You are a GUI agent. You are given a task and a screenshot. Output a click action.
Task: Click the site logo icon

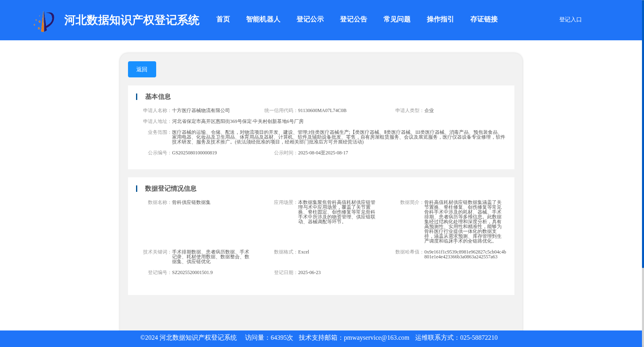click(x=44, y=21)
